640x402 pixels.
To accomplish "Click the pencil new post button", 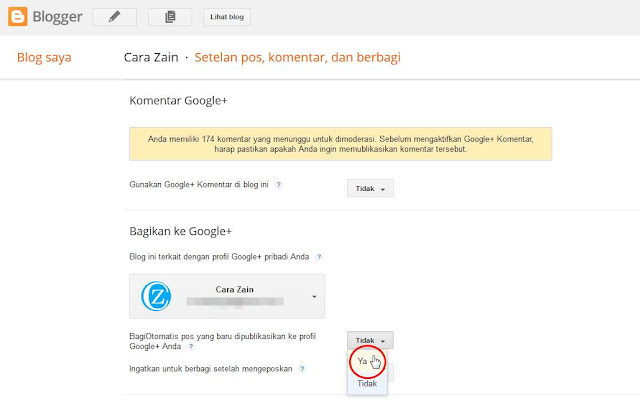I will [x=115, y=17].
